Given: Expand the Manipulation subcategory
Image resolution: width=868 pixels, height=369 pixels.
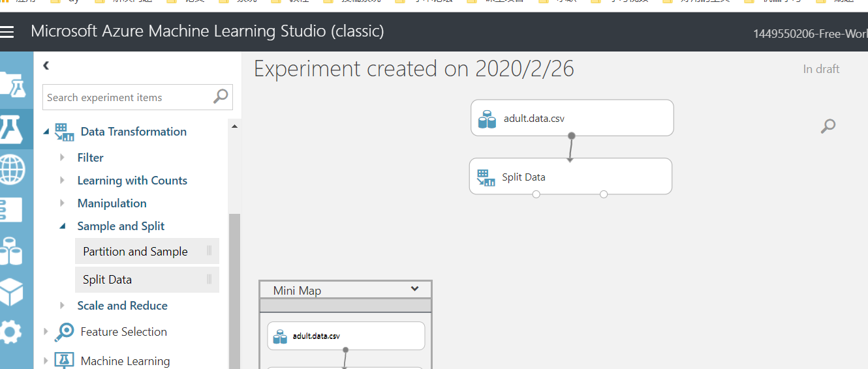Looking at the screenshot, I should (x=62, y=203).
